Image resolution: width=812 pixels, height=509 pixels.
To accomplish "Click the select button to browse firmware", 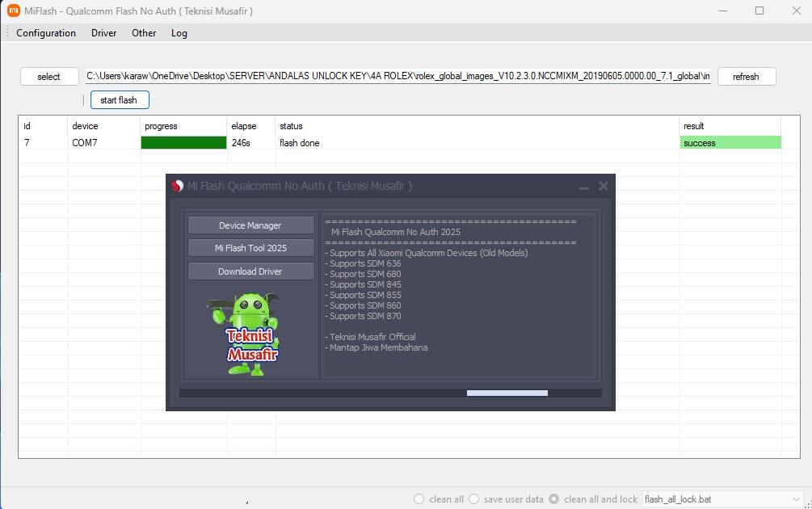I will (x=49, y=77).
